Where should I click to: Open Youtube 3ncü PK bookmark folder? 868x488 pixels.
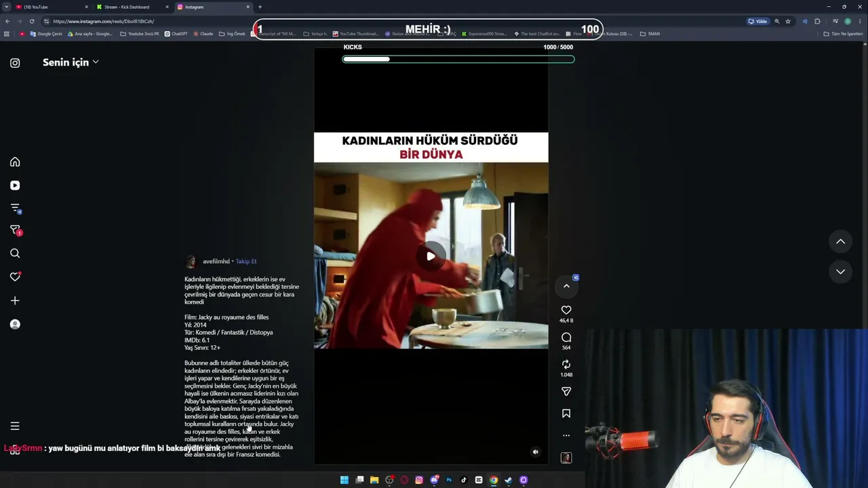[x=140, y=34]
